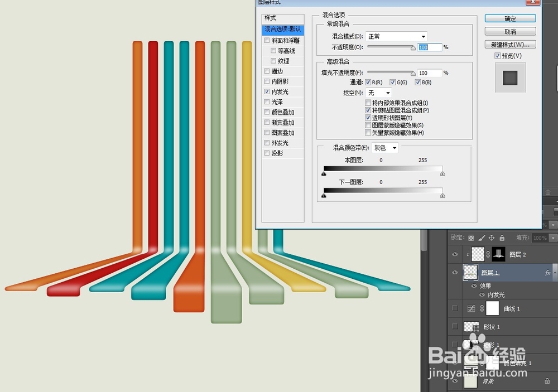Hide the 背景 layer via eye icon
Viewport: 558px width, 392px height.
(455, 381)
